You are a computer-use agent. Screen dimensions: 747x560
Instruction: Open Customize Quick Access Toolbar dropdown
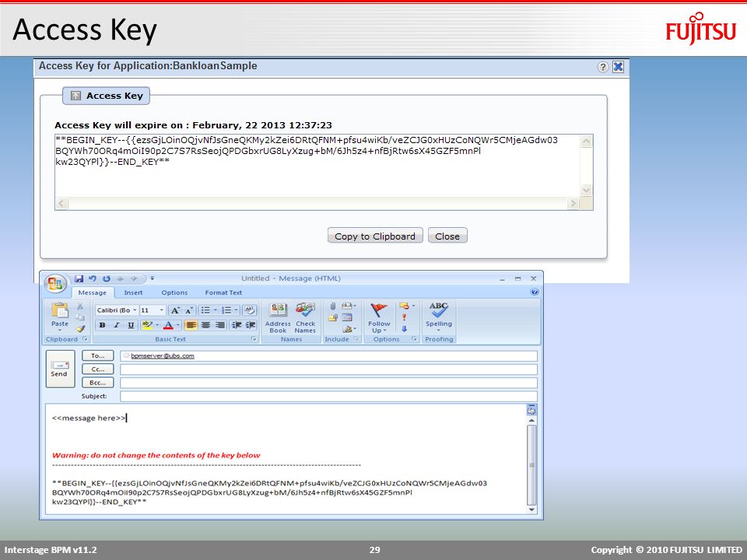click(152, 278)
